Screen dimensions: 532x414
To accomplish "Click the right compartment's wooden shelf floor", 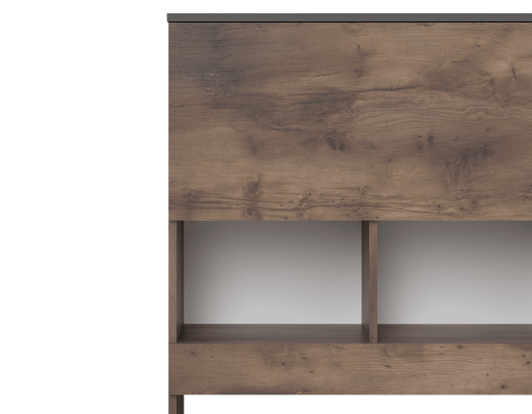I will [x=455, y=334].
